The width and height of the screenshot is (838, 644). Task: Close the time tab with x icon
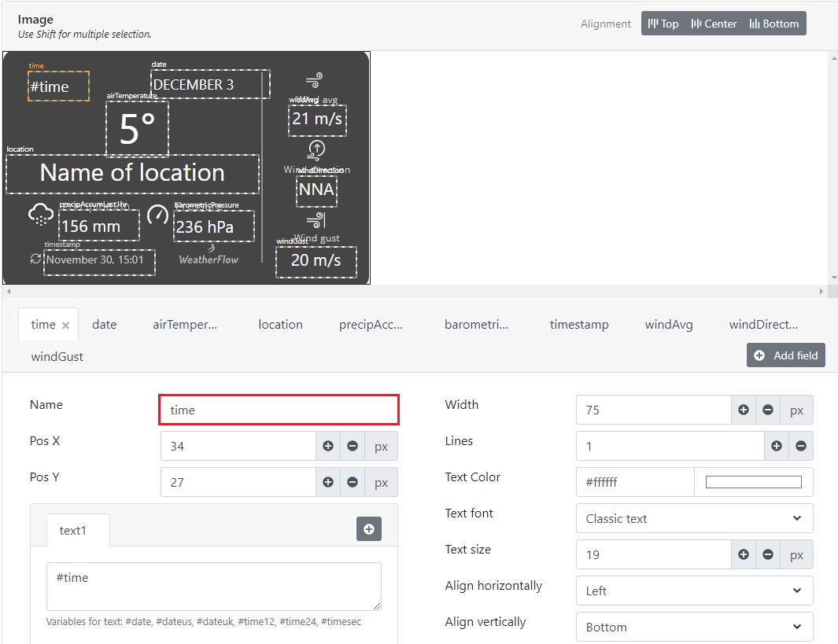[66, 326]
